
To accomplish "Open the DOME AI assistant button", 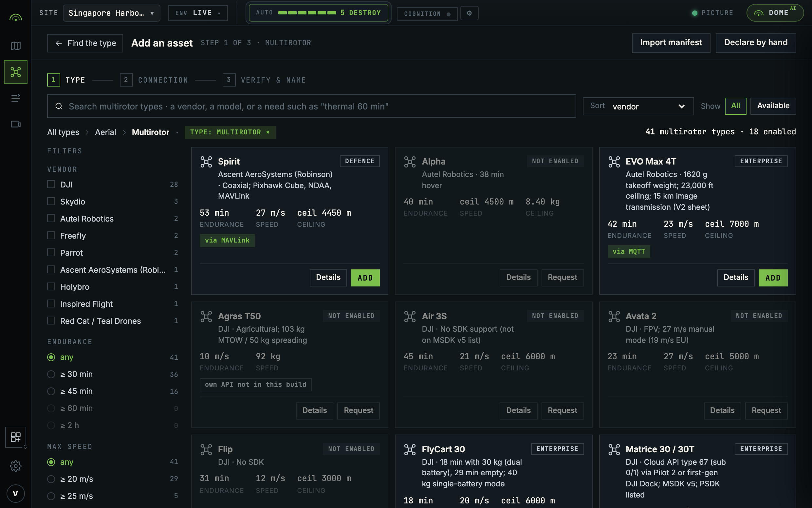I will pyautogui.click(x=775, y=13).
